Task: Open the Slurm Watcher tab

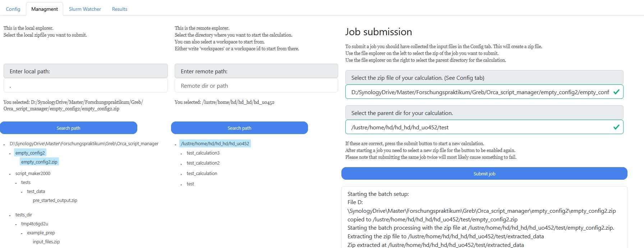Action: point(85,9)
